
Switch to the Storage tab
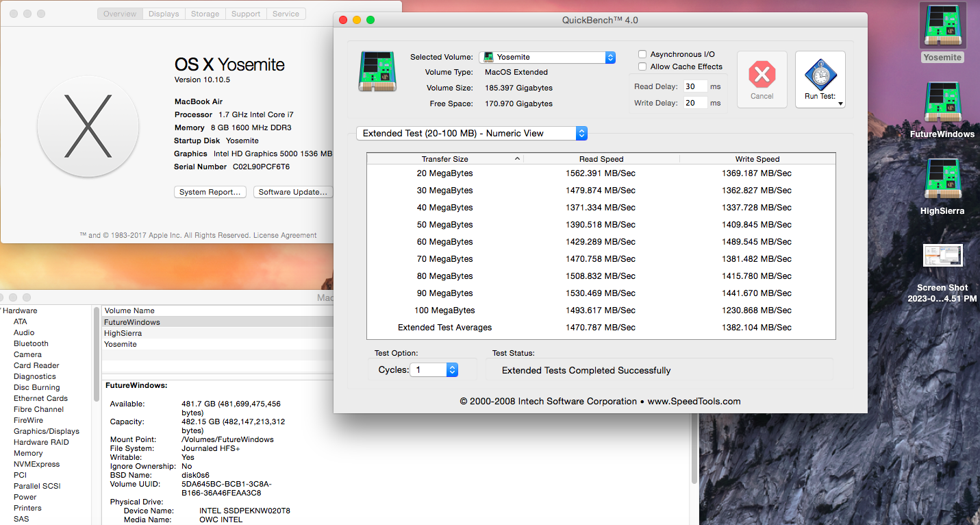click(x=205, y=14)
